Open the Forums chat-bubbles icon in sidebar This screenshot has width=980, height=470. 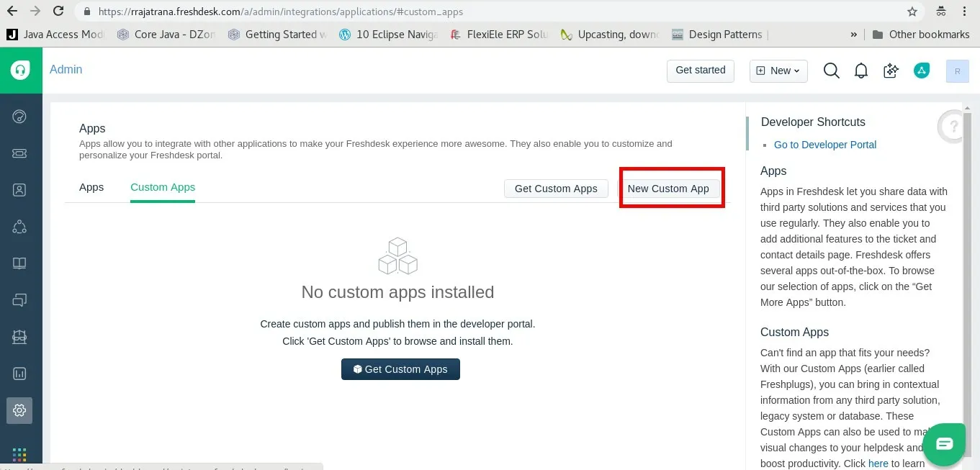coord(20,300)
